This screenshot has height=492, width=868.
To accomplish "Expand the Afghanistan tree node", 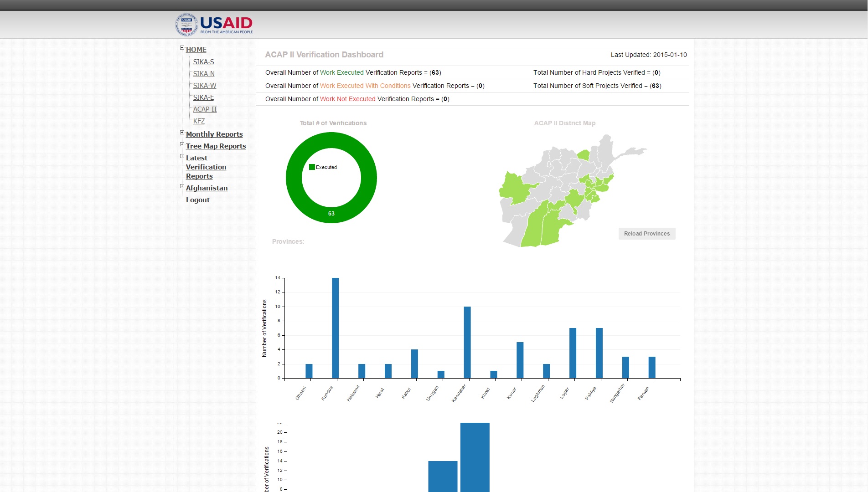I will (182, 186).
